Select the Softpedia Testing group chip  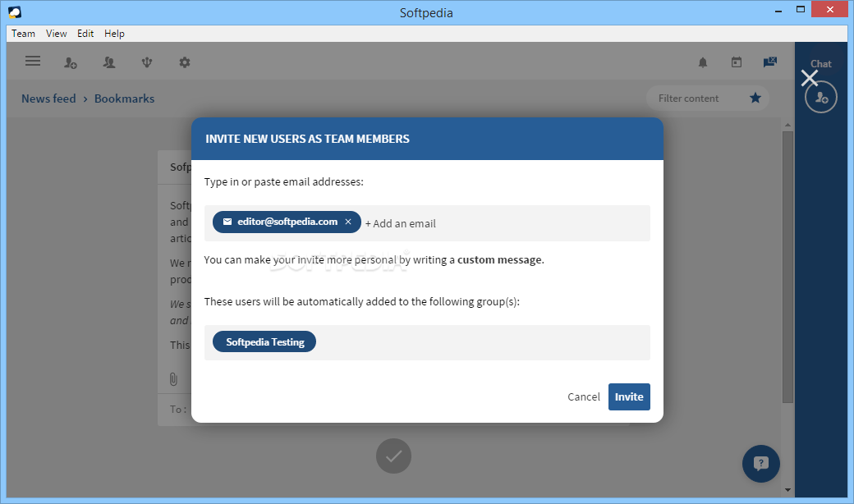(264, 341)
